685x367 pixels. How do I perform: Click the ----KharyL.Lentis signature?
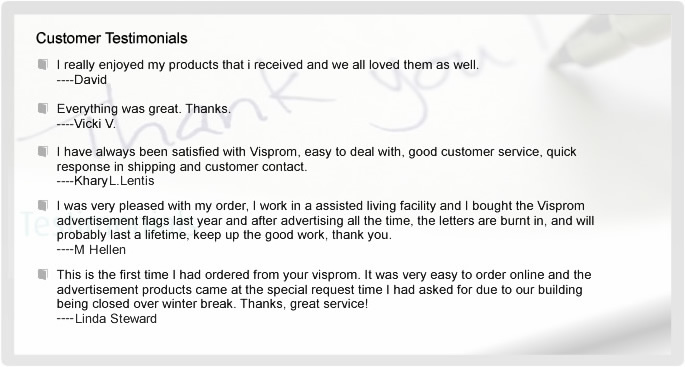coord(105,181)
